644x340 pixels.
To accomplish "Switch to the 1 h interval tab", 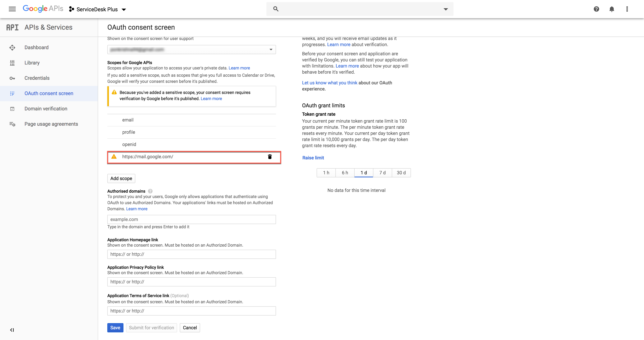I will coord(326,173).
